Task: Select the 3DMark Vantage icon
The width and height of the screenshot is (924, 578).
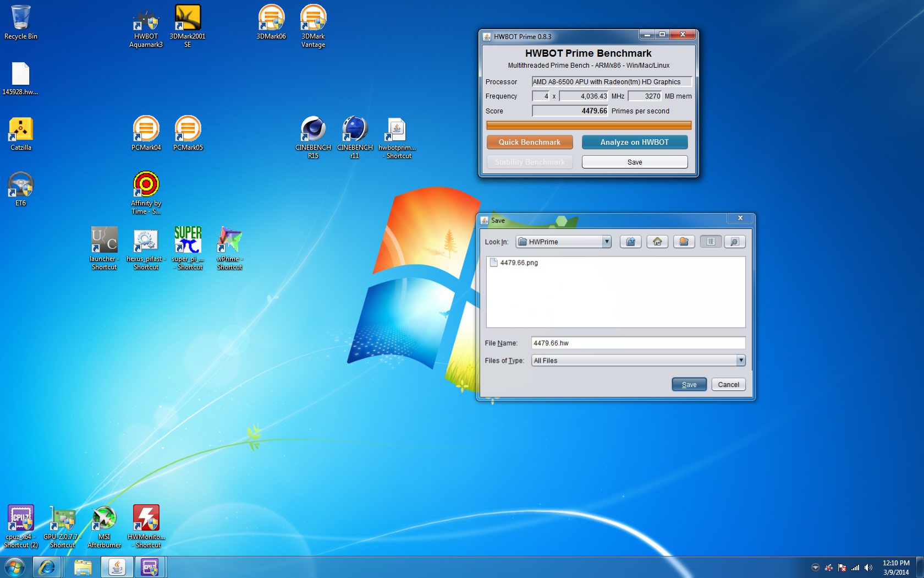Action: 313,26
